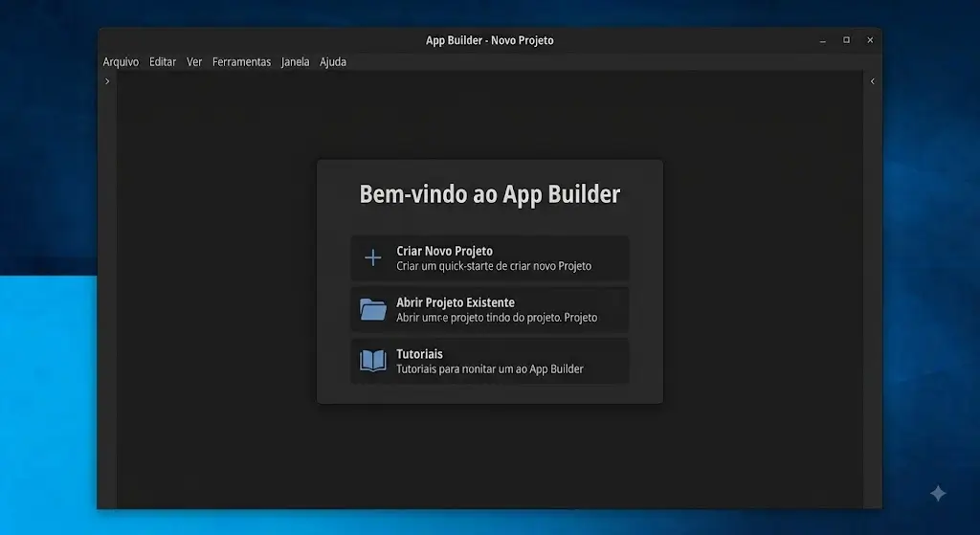This screenshot has height=535, width=980.
Task: Minimize the App Builder window
Action: pos(822,40)
